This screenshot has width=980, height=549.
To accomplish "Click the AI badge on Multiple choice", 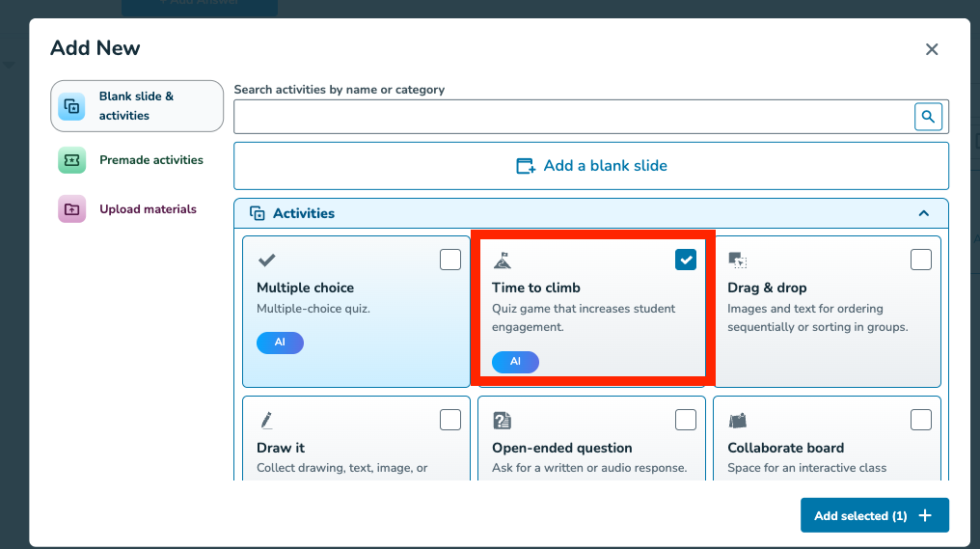I will tap(280, 343).
